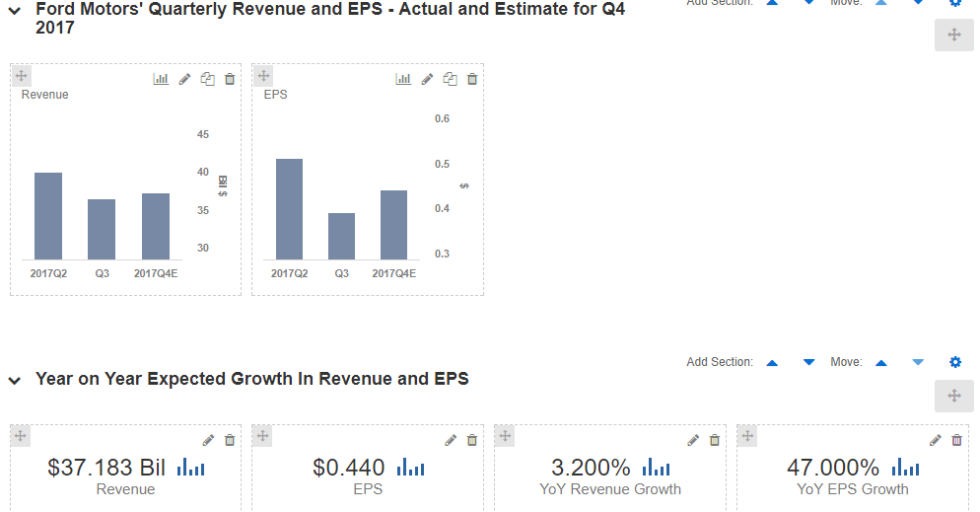This screenshot has width=980, height=512.
Task: Click the 'Revenue' title of the revenue chart
Action: tap(45, 95)
